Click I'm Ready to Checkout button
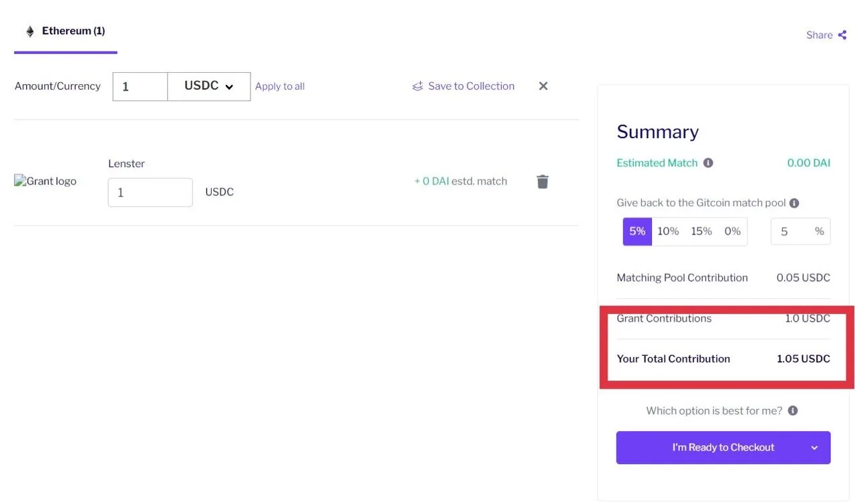 [x=723, y=447]
